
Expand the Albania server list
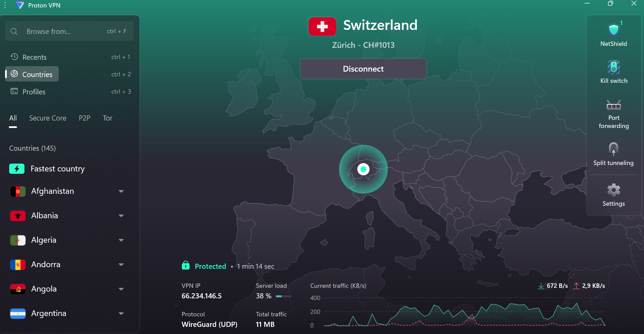tap(121, 216)
